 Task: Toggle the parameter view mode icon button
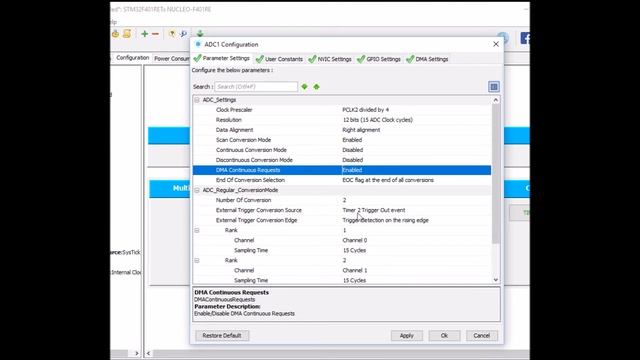click(x=494, y=87)
